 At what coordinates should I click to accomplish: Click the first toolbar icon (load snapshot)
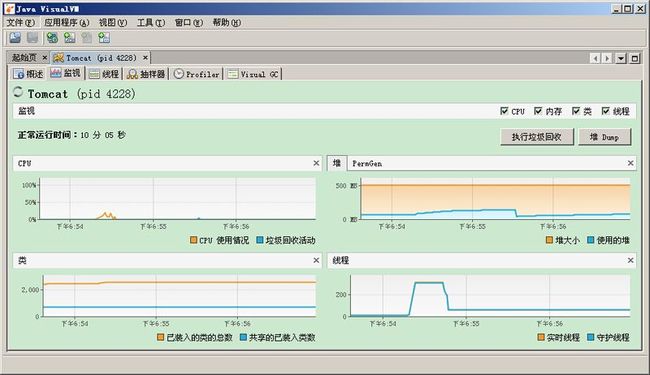pos(15,38)
